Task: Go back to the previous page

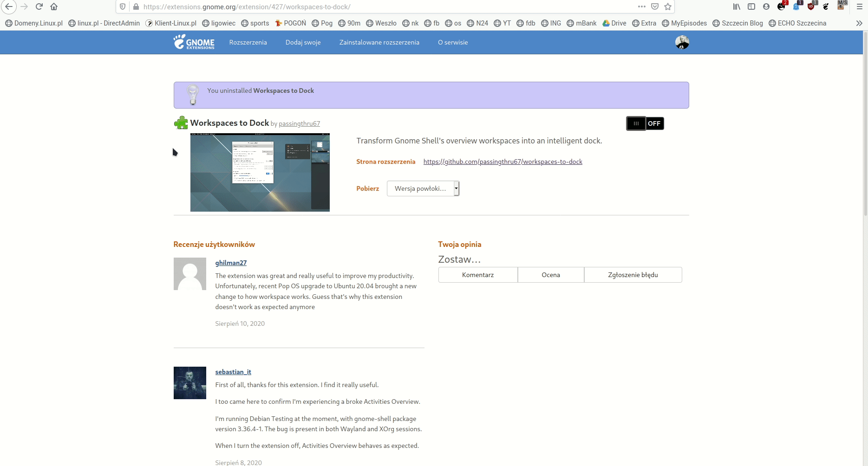Action: pos(9,6)
